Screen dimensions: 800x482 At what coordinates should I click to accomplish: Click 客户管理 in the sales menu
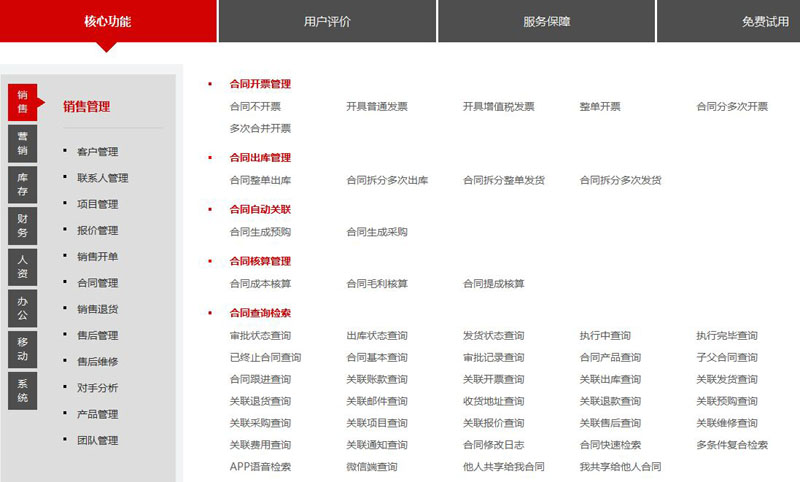tap(97, 152)
